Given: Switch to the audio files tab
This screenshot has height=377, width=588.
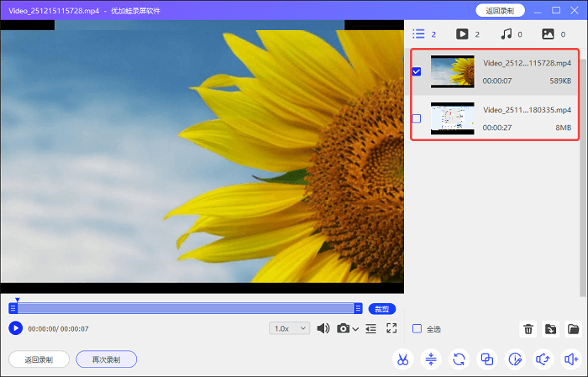Looking at the screenshot, I should tap(507, 34).
